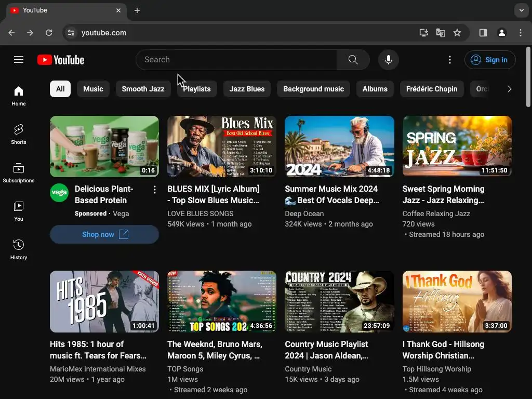
Task: Select the Smooth Jazz chip
Action: click(143, 89)
